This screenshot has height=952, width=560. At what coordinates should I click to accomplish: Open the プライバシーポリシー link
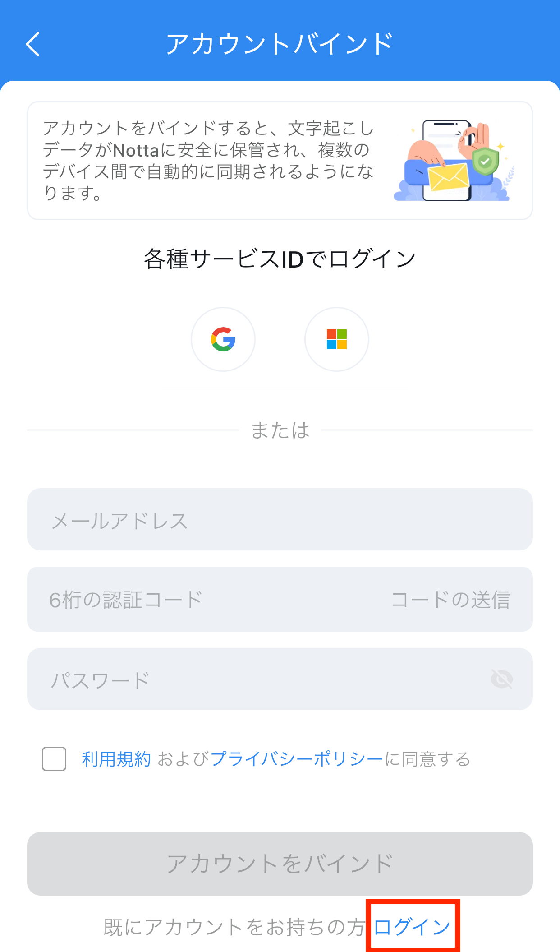[297, 759]
